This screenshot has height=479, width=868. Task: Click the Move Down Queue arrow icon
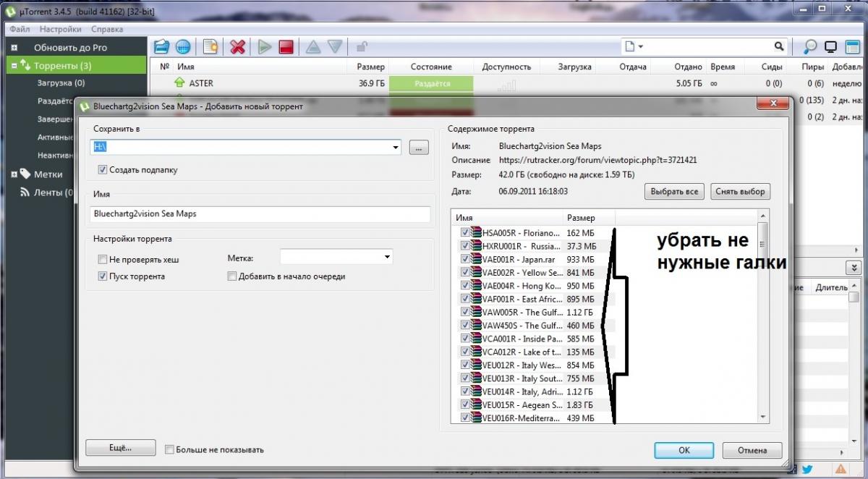coord(334,47)
